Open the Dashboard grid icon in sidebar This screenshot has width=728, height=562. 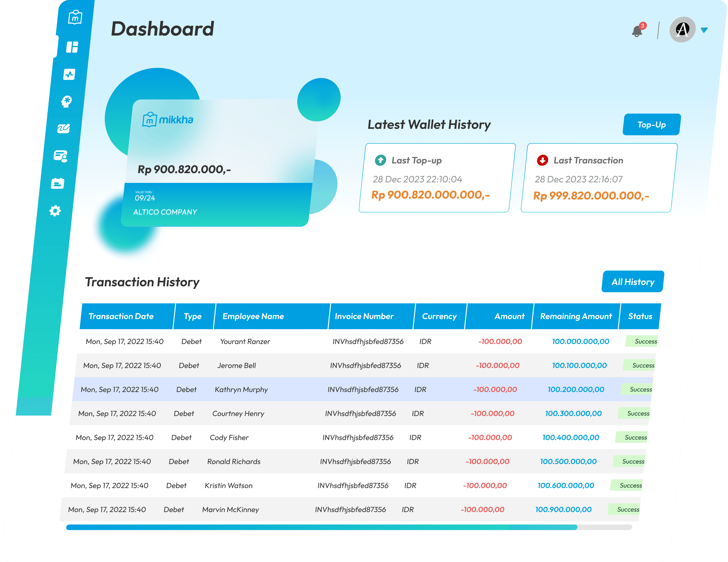click(72, 47)
